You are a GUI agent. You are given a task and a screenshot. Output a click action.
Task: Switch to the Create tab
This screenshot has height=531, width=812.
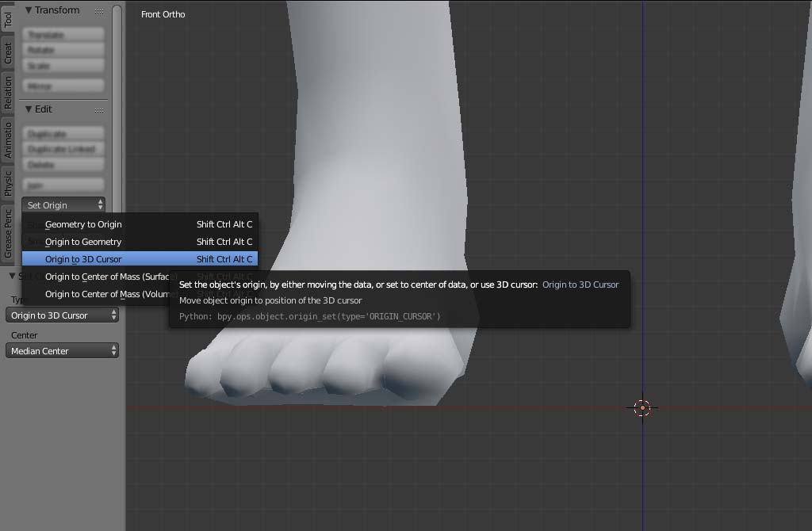point(8,53)
